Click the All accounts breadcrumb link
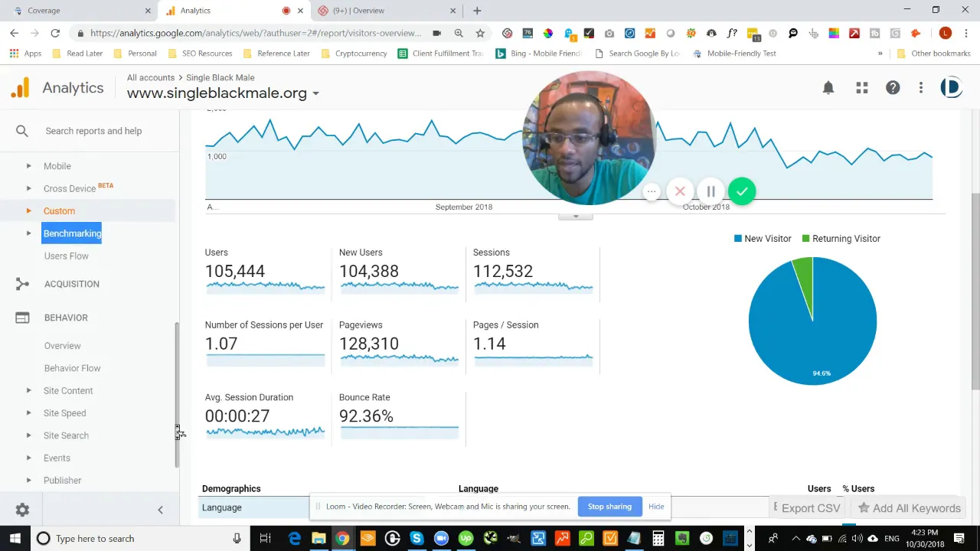The image size is (980, 551). point(151,77)
